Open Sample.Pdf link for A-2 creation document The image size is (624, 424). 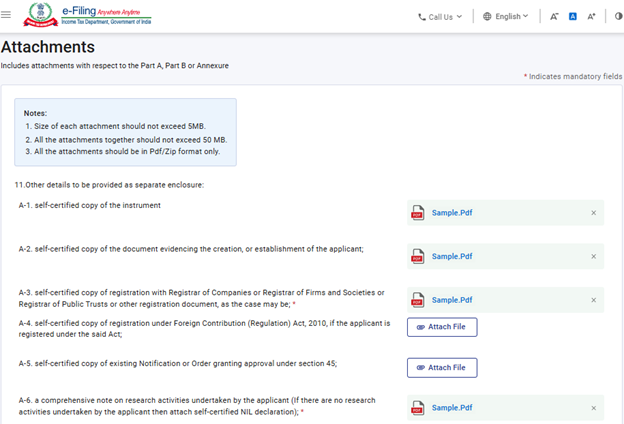[x=452, y=256]
